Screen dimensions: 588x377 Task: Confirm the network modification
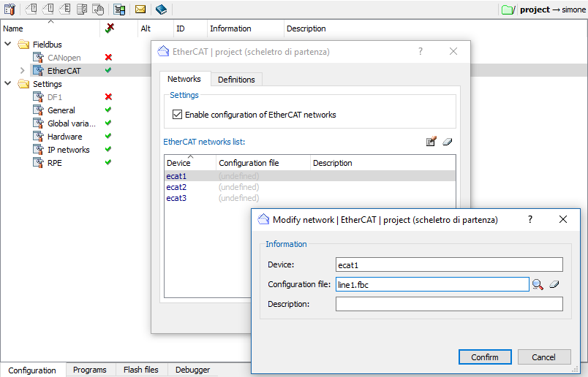(485, 357)
